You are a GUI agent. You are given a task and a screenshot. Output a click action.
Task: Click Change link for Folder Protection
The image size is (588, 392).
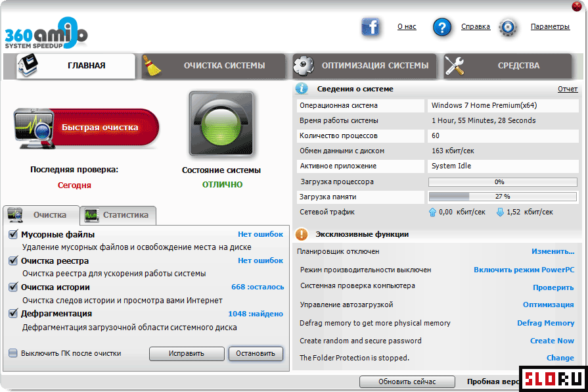[560, 358]
